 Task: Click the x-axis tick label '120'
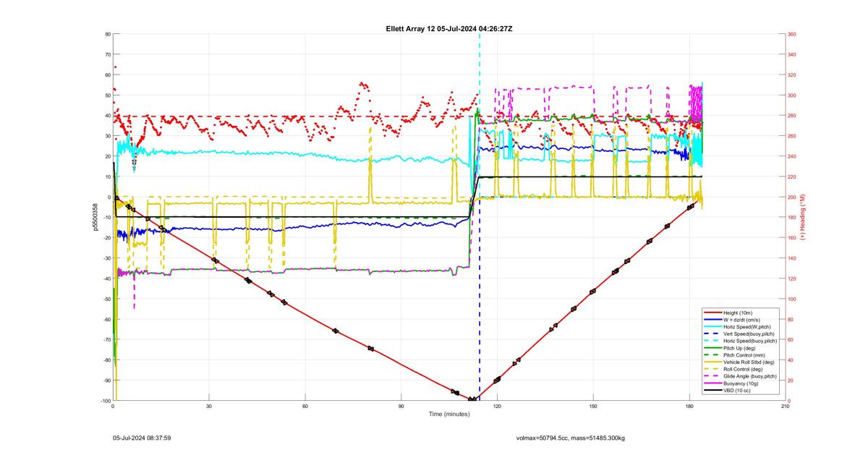click(497, 407)
